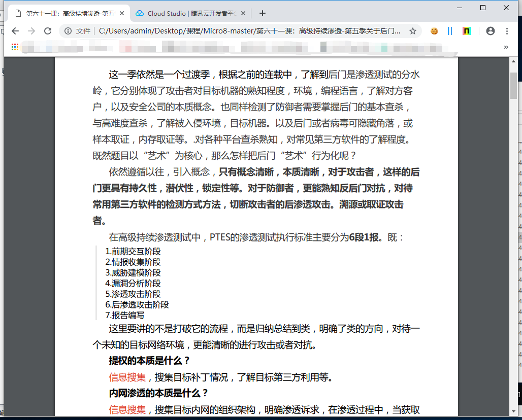Click the scrollbar up arrow
The height and width of the screenshot is (420, 522).
(x=513, y=61)
